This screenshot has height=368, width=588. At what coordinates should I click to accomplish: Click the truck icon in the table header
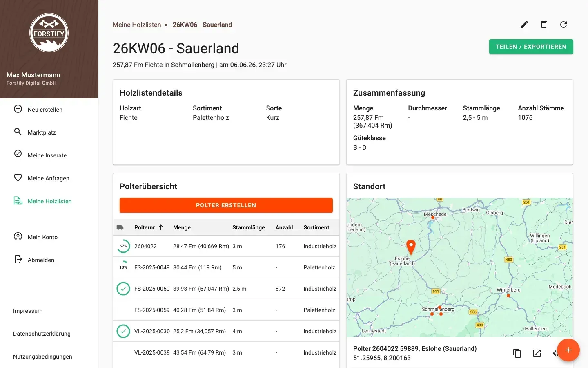click(120, 227)
